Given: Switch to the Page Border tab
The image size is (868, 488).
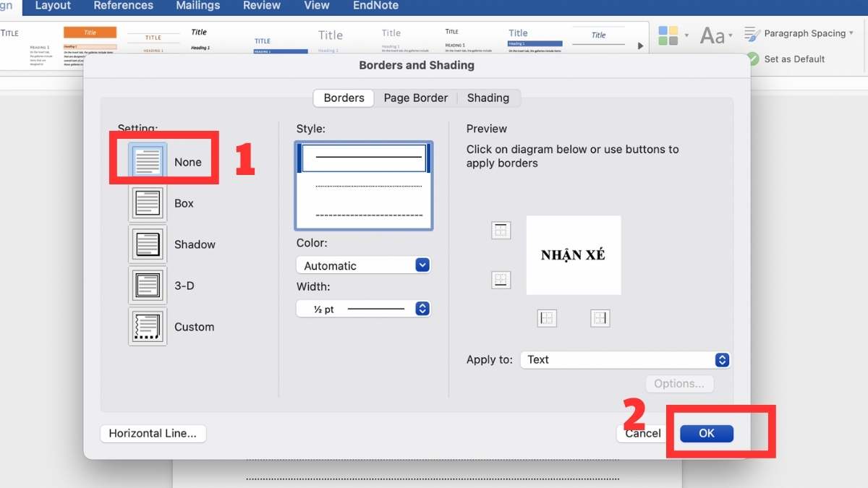Looking at the screenshot, I should (415, 98).
